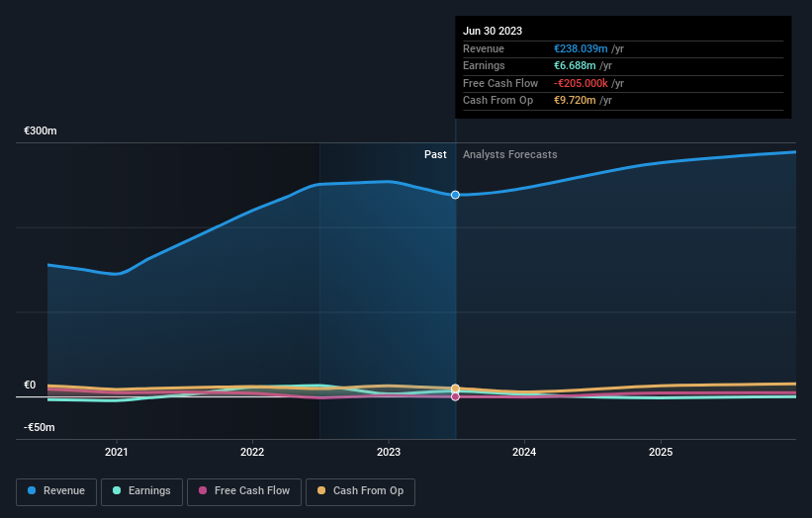Click the Revenue data point on blue line
Screen dimensions: 812x518
[x=455, y=195]
